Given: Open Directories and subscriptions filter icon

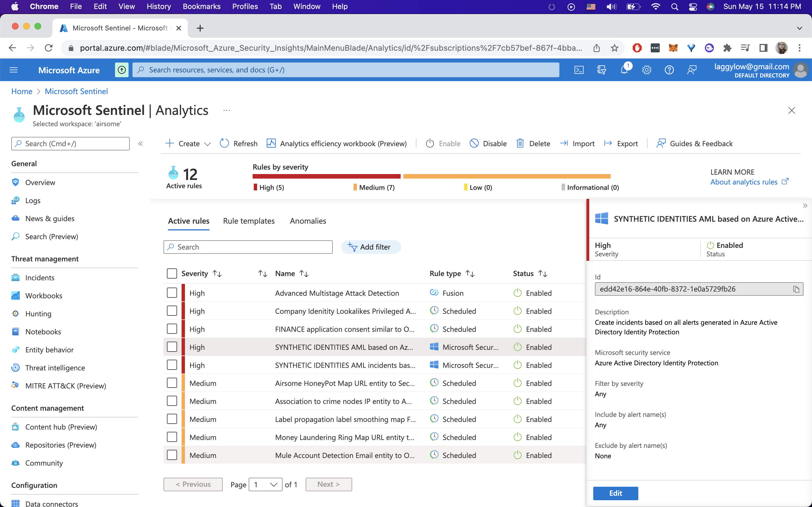Looking at the screenshot, I should pyautogui.click(x=601, y=70).
